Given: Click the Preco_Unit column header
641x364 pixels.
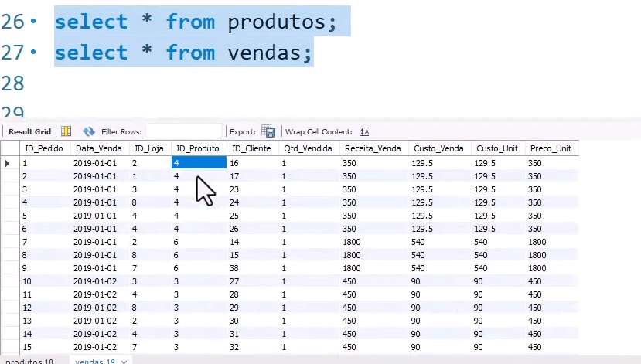Looking at the screenshot, I should coord(551,148).
